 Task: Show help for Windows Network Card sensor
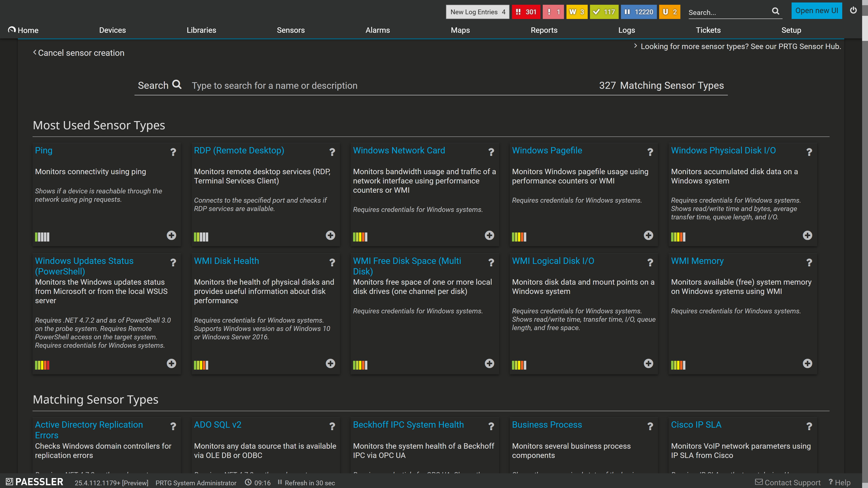[x=491, y=152]
